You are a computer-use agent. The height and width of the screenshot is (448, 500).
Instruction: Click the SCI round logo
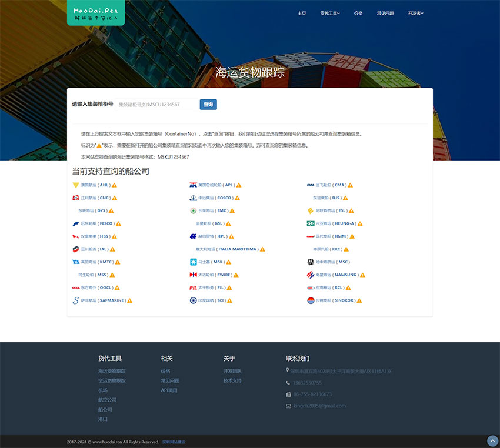click(194, 300)
